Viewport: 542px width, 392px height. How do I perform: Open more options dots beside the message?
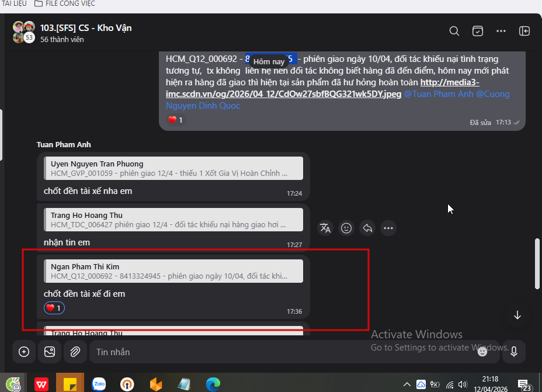388,228
